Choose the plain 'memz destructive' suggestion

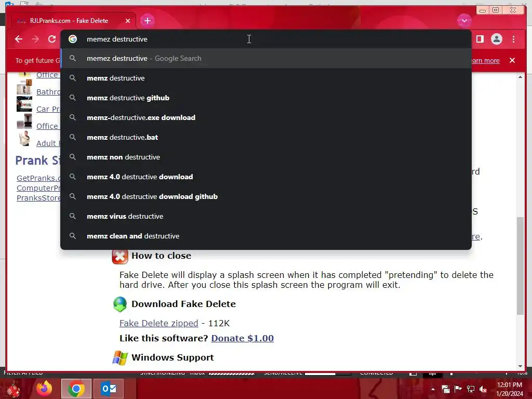pyautogui.click(x=266, y=78)
